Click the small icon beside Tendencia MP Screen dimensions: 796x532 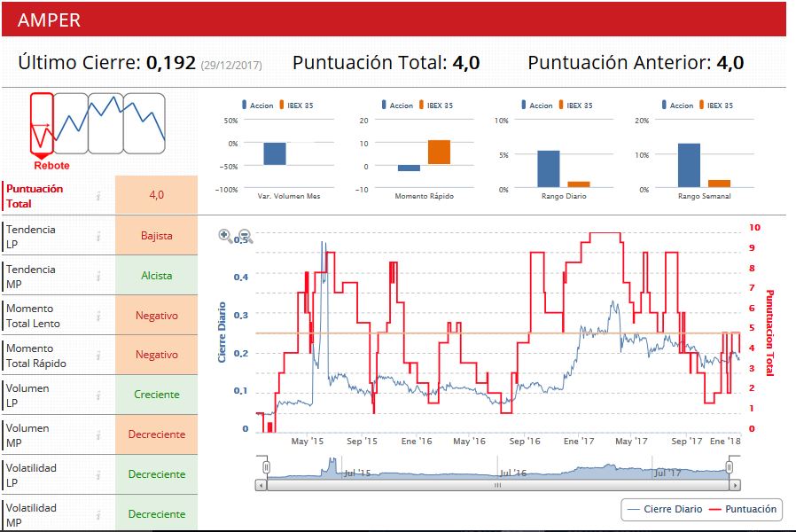[x=98, y=276]
